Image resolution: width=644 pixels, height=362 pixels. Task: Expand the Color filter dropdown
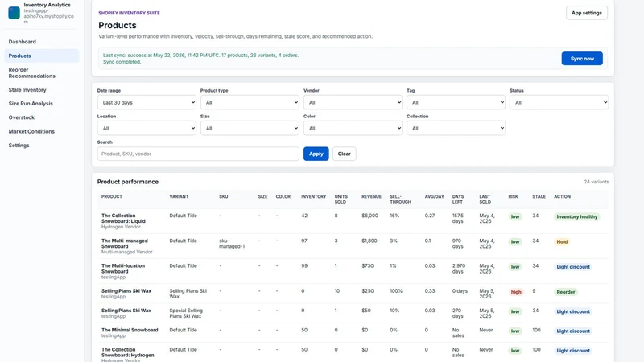(353, 128)
